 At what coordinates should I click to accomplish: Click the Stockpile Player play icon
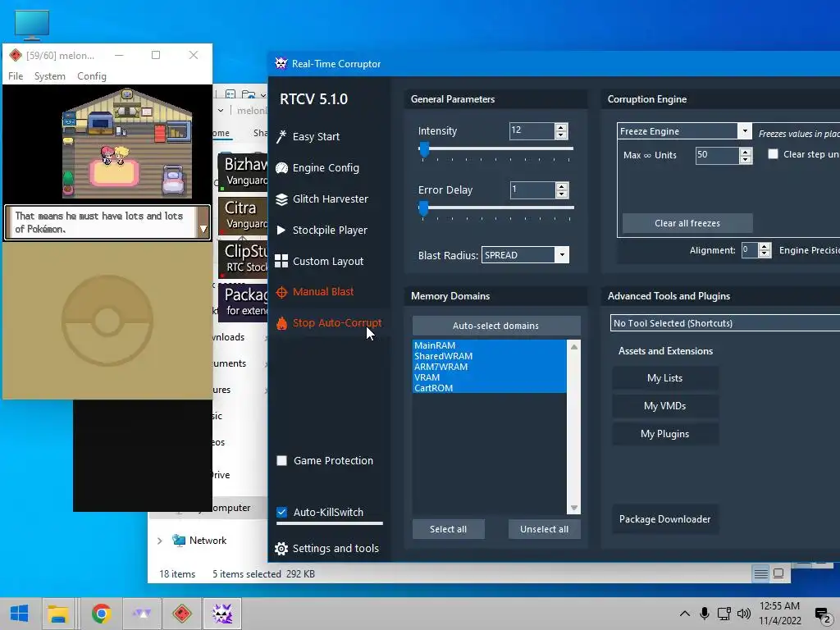281,230
